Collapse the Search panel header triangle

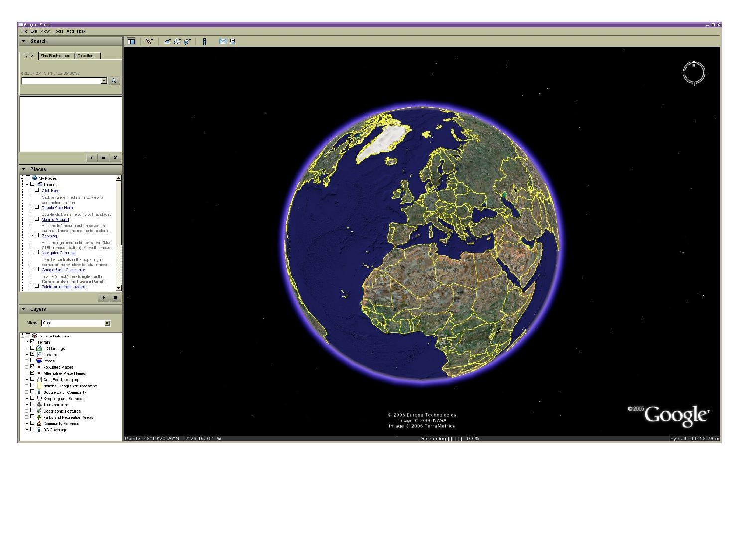click(x=24, y=41)
